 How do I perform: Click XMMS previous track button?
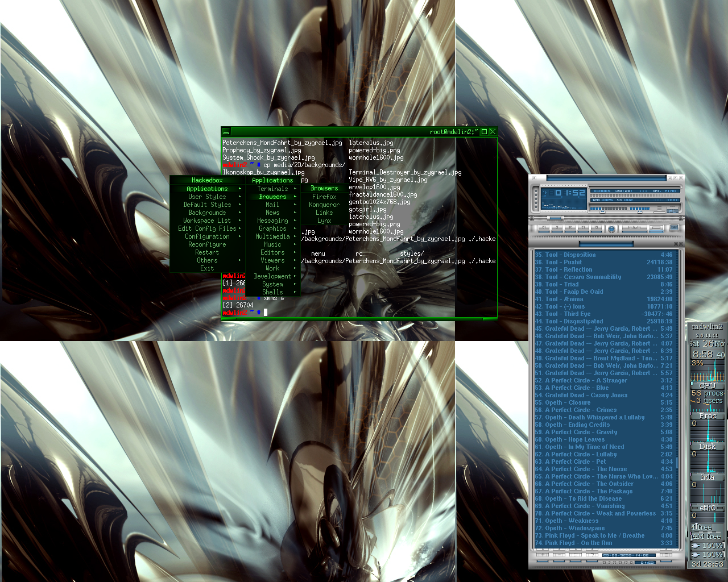[x=544, y=227]
